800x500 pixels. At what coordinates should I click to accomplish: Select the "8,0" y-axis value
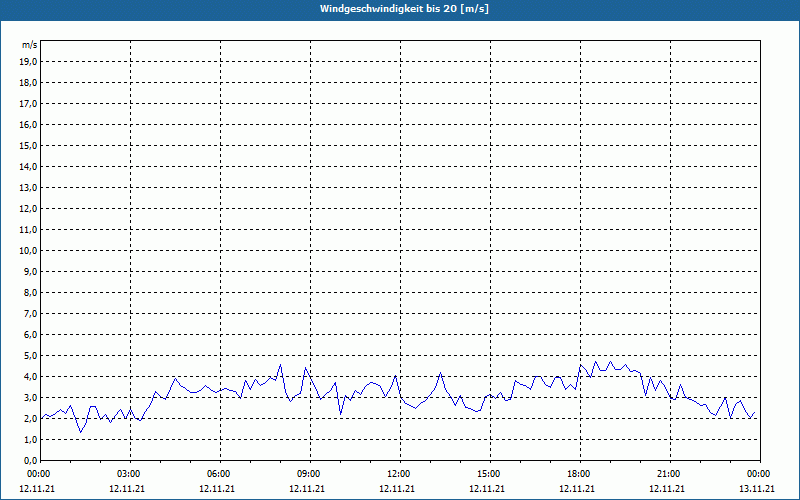[31, 292]
